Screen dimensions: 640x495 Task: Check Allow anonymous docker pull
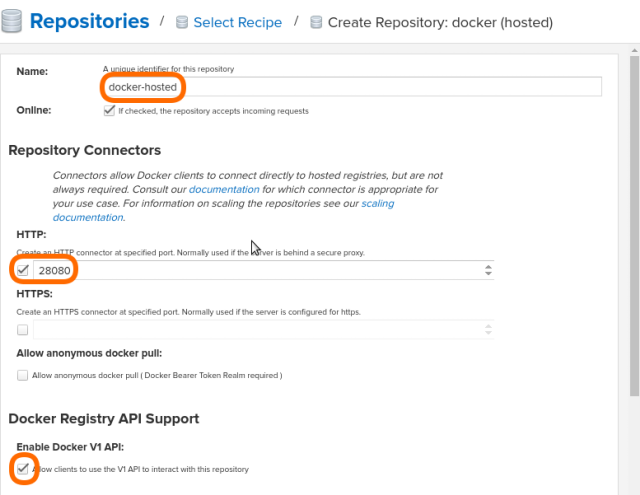[23, 375]
